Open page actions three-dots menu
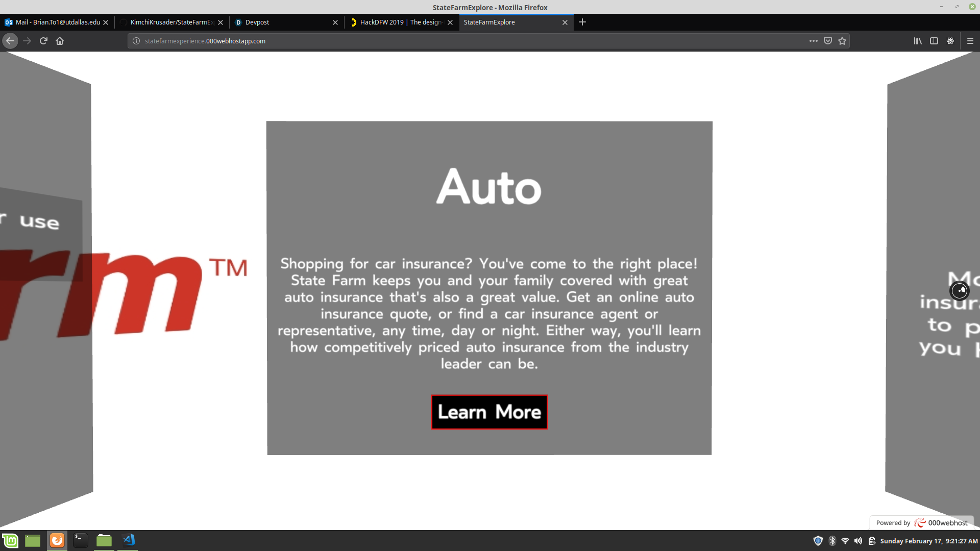 pos(814,41)
